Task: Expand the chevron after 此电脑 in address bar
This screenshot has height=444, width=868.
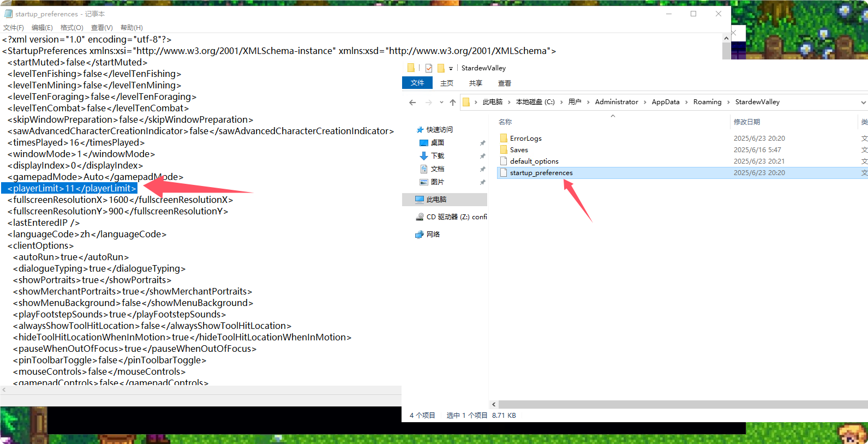Action: 510,102
